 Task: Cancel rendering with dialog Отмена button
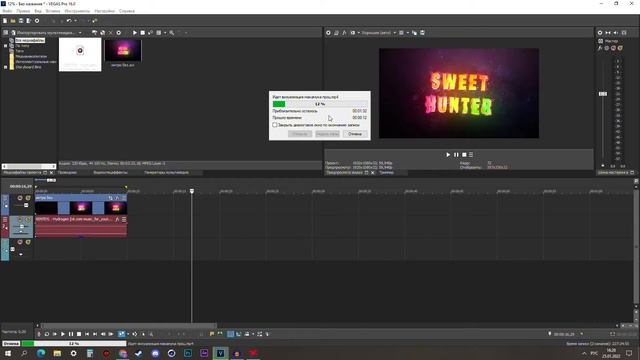pyautogui.click(x=355, y=134)
